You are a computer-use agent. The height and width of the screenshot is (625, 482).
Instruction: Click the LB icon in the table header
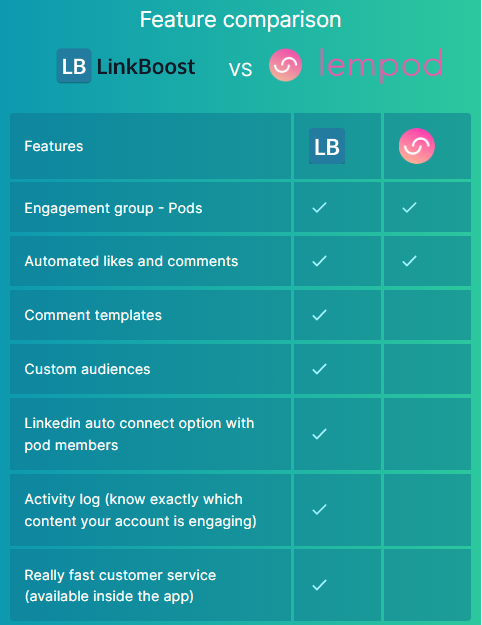(327, 146)
